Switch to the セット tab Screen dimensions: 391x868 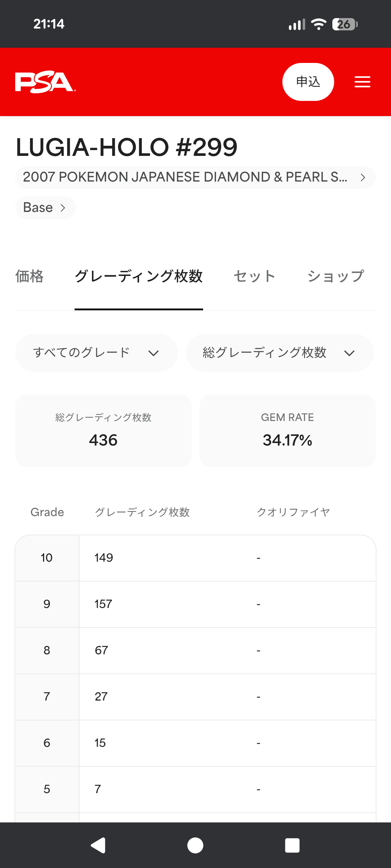click(x=255, y=276)
